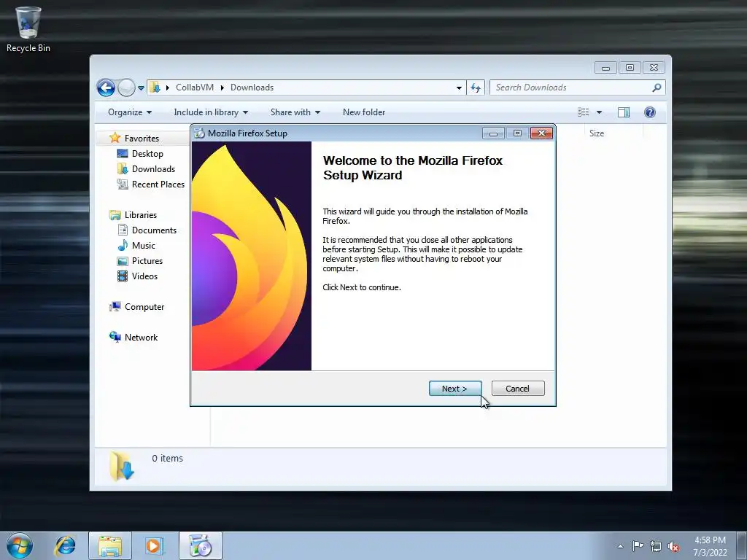This screenshot has width=747, height=560.
Task: Select Downloads under Favorites
Action: pos(153,169)
